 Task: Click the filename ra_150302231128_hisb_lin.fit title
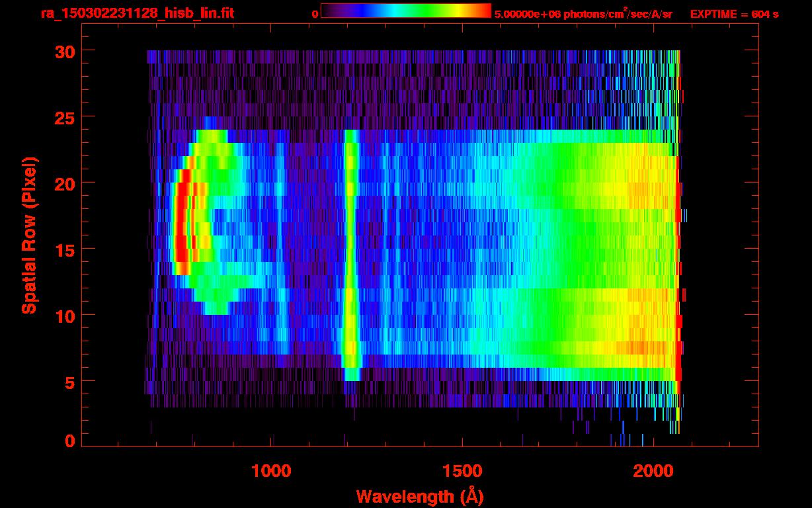point(136,13)
